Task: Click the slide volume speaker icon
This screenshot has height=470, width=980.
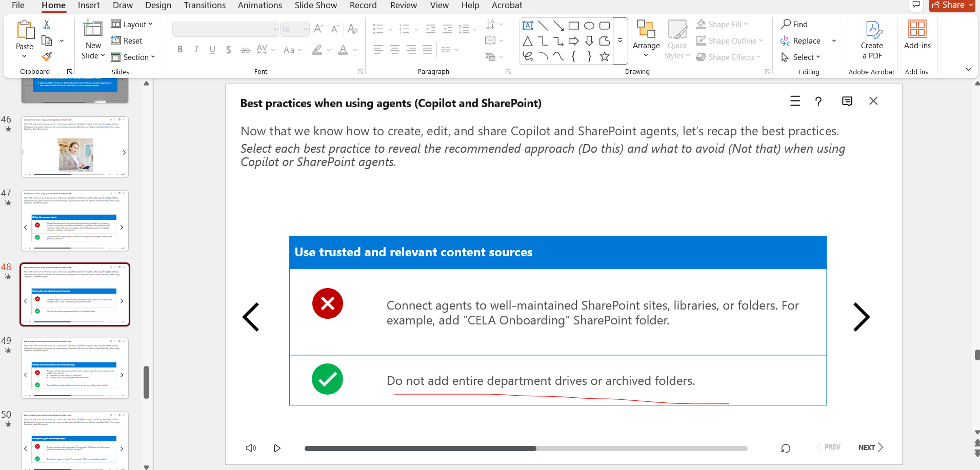Action: (x=251, y=448)
